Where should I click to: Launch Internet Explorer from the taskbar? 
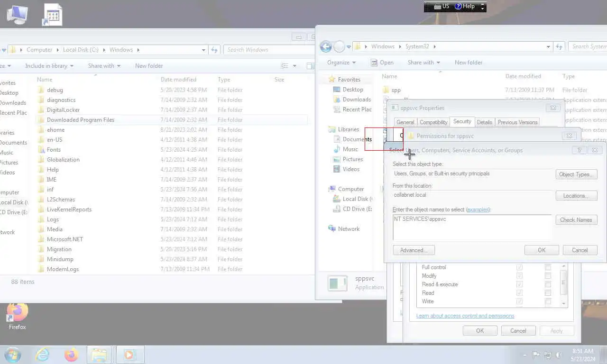pos(43,355)
